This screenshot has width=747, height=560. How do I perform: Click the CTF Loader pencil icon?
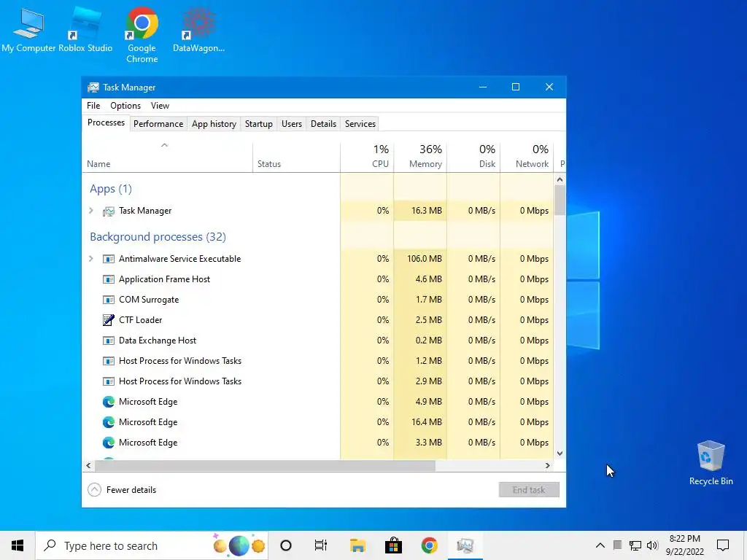[x=109, y=320]
